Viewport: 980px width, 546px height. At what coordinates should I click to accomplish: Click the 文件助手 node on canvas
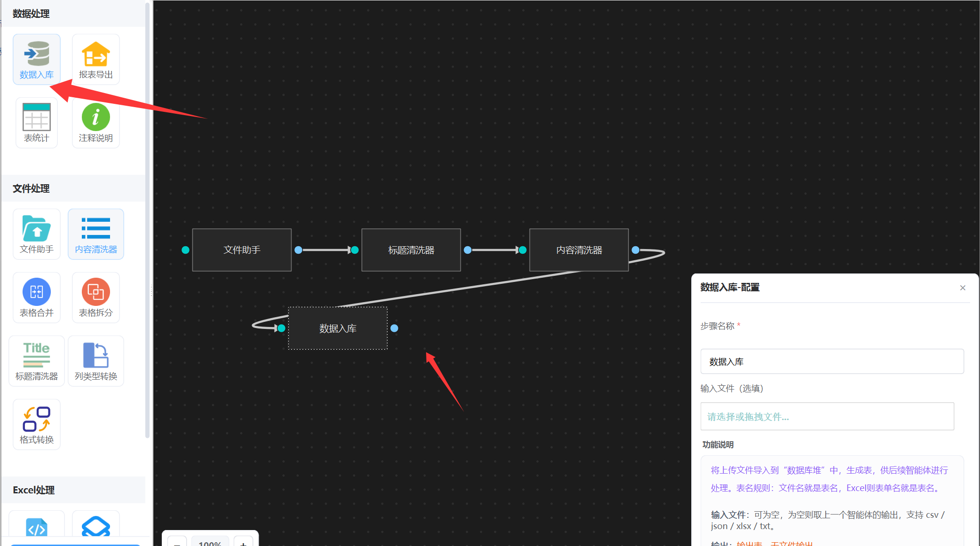[x=242, y=250]
